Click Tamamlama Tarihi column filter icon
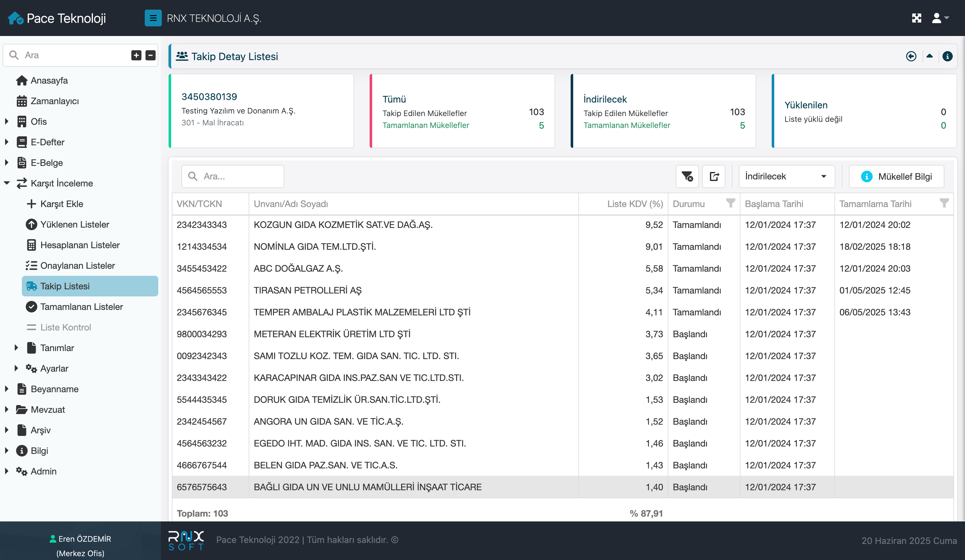This screenshot has height=560, width=965. [x=944, y=203]
